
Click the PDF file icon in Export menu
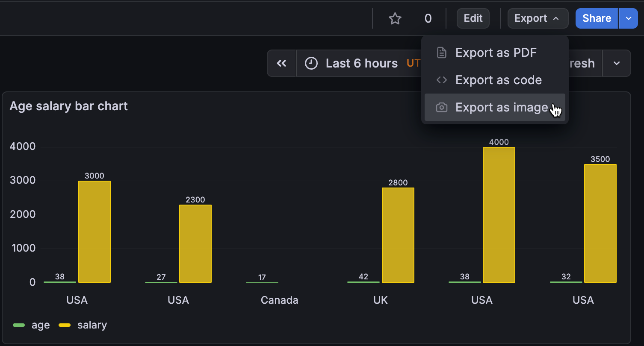(x=441, y=52)
